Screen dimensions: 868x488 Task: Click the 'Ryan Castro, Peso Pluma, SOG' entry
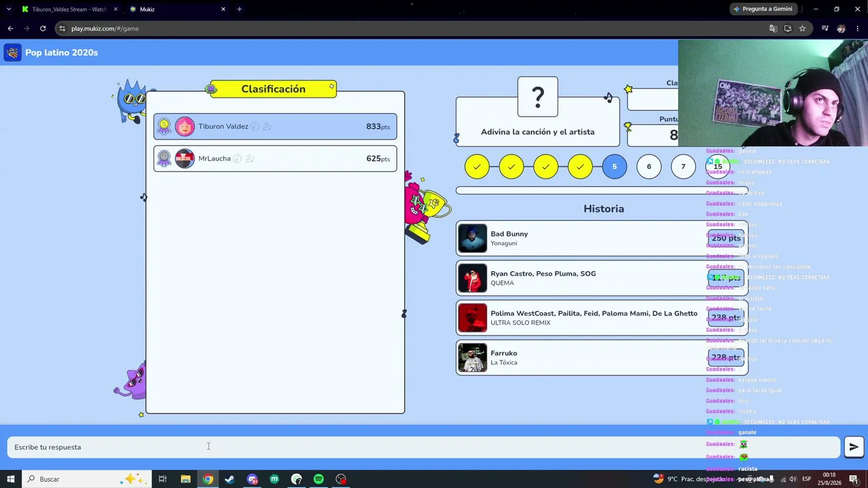point(543,274)
